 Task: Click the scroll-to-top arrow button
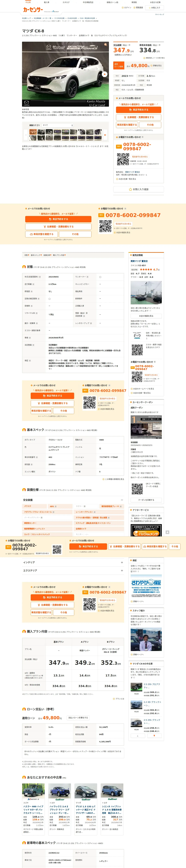click(167, 532)
